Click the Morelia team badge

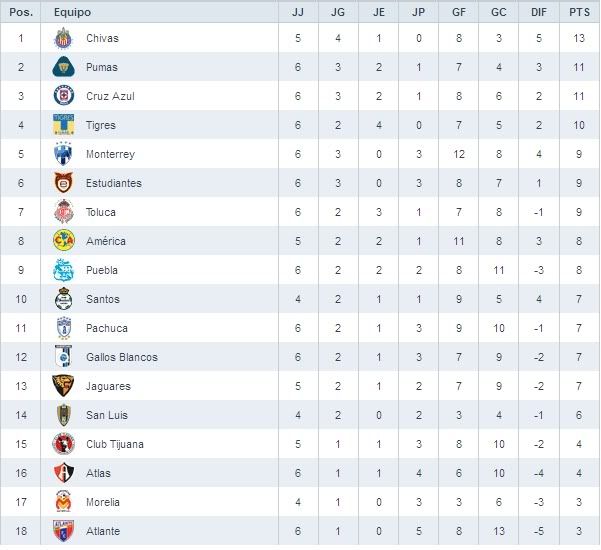pos(63,502)
